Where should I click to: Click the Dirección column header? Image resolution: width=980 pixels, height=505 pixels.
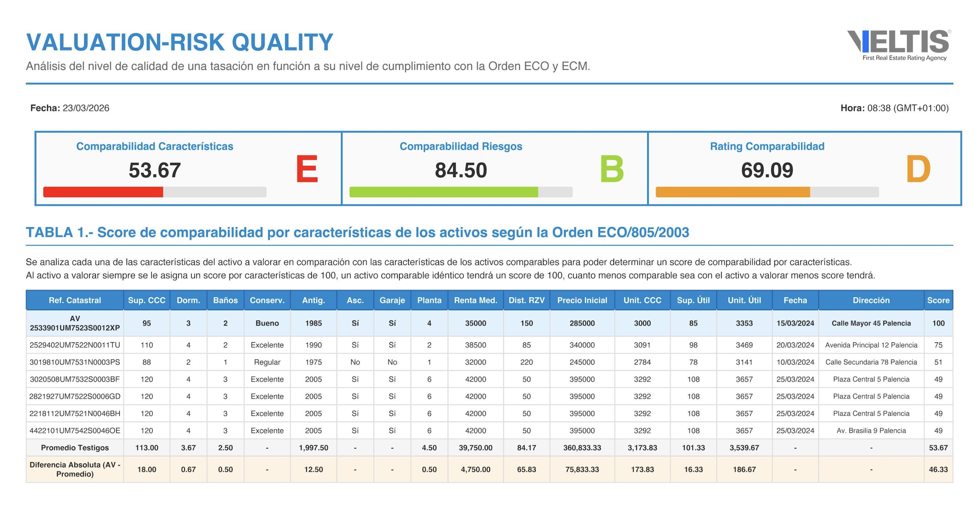[871, 300]
